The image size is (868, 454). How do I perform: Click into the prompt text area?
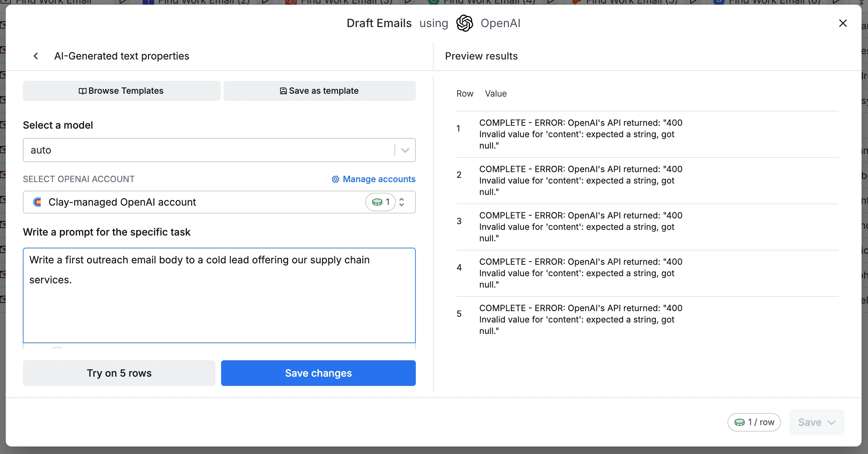[x=219, y=295]
